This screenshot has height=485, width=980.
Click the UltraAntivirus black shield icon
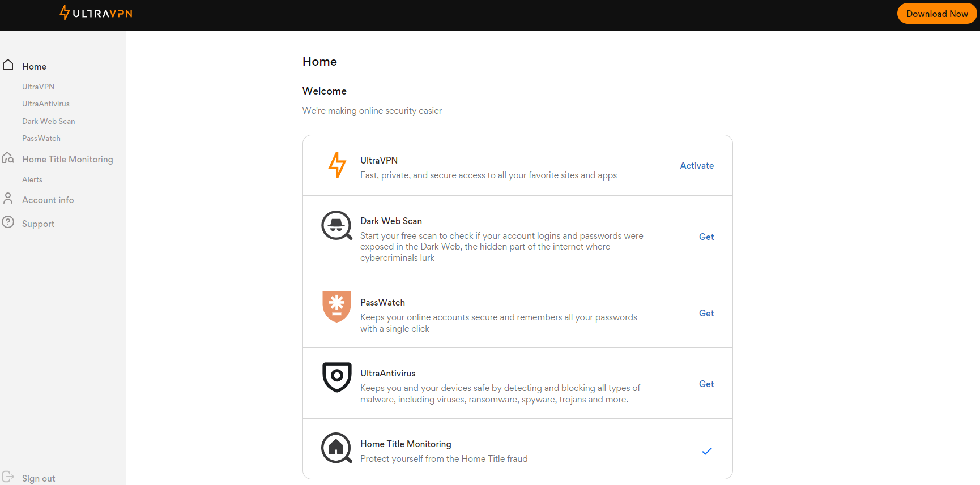[337, 377]
